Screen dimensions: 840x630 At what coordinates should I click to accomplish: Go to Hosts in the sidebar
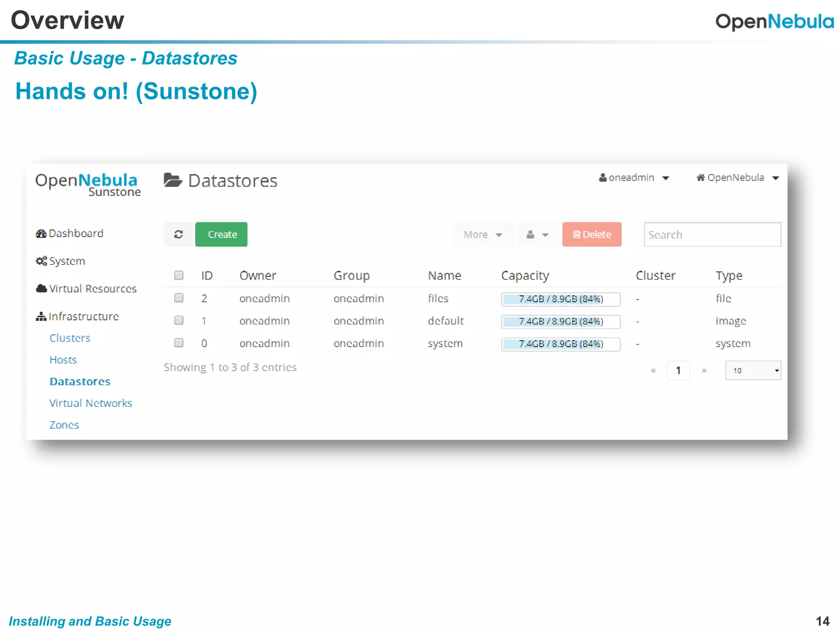63,360
